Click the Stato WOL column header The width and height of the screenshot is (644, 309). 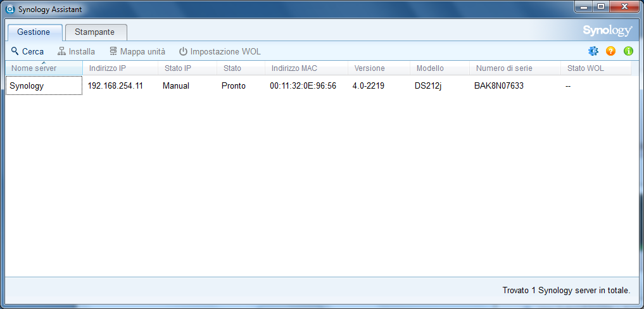click(594, 68)
